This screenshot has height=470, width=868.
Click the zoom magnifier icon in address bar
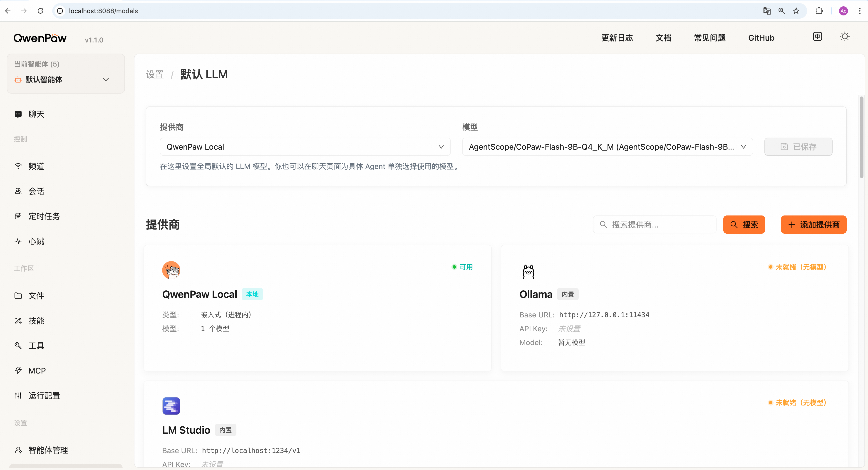pyautogui.click(x=781, y=11)
